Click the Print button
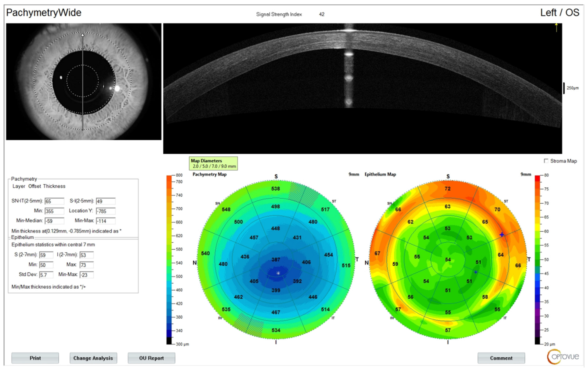Screen dimensions: 588x372 point(35,358)
